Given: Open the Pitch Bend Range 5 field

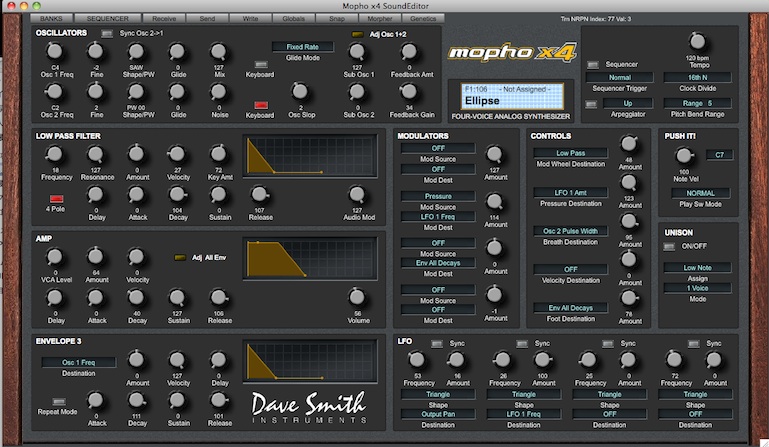Looking at the screenshot, I should coord(697,103).
